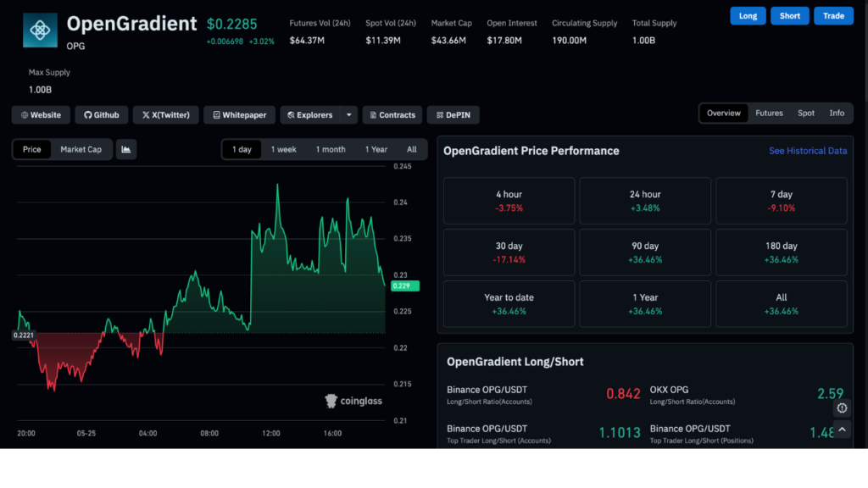Click the 7 day performance card
The image size is (868, 488).
[x=781, y=201]
